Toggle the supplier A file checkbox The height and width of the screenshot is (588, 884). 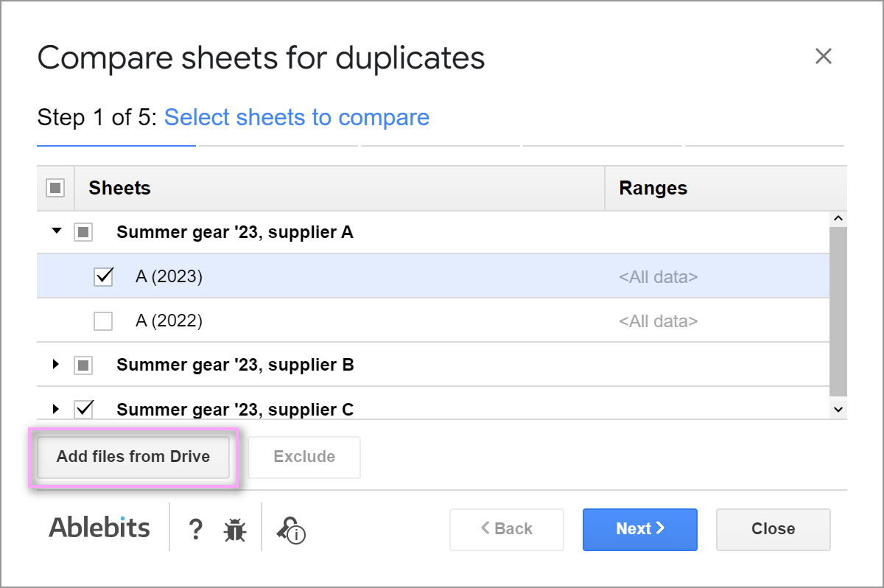coord(83,233)
